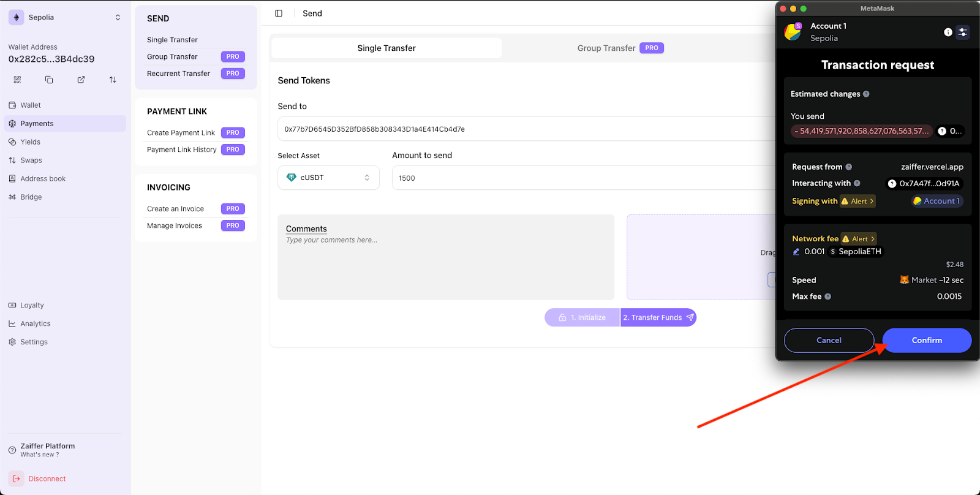980x495 pixels.
Task: Click the up-down arrows icon under wallet address
Action: [x=113, y=80]
